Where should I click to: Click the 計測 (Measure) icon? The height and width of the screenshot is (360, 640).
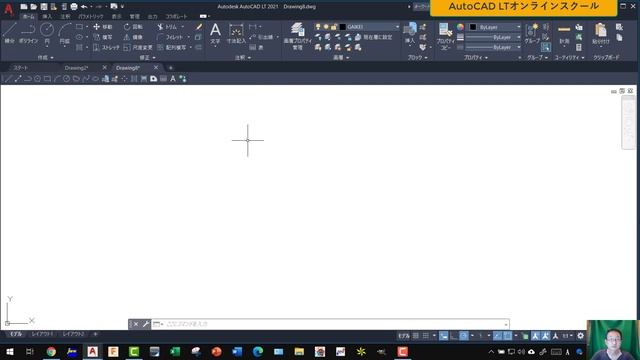(564, 33)
